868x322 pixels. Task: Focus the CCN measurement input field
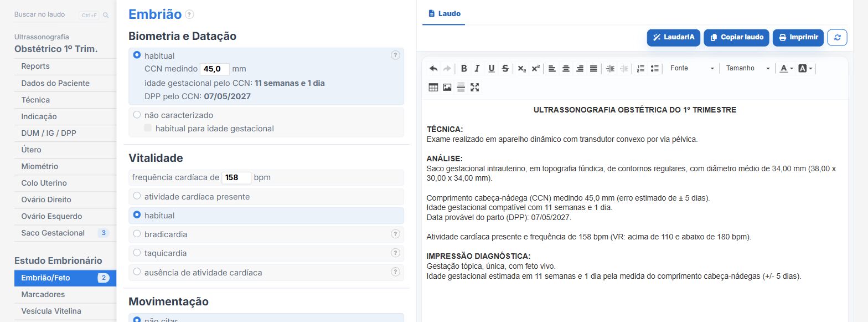(x=214, y=69)
